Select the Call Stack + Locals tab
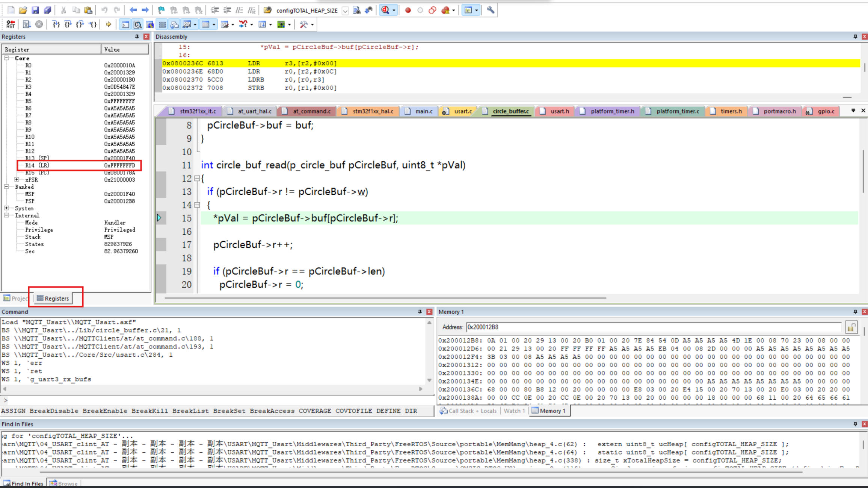 468,411
